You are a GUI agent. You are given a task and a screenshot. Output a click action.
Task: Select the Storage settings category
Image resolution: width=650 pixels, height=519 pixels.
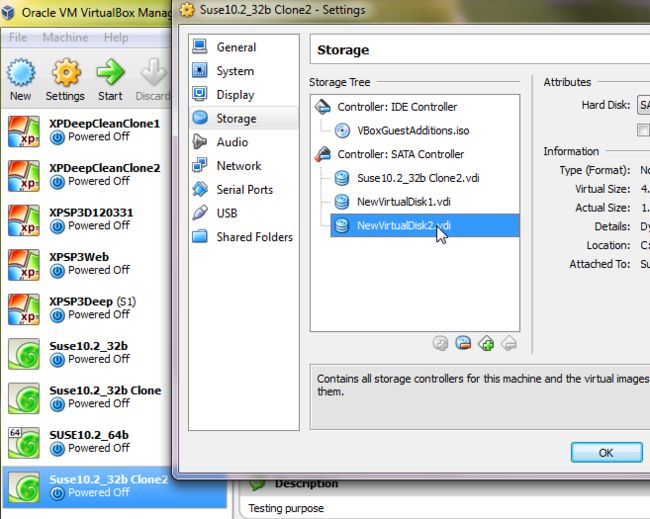[x=243, y=119]
